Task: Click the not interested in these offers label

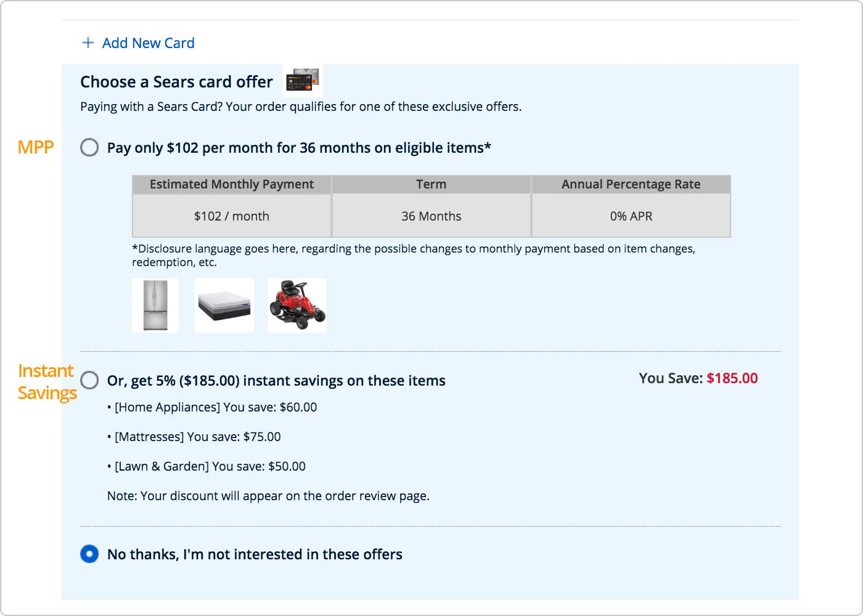Action: (x=255, y=554)
